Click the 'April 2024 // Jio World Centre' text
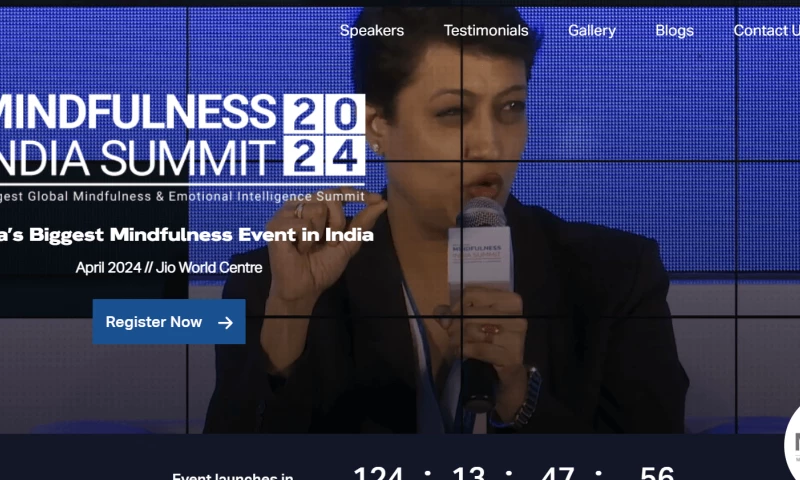The image size is (800, 480). point(169,267)
